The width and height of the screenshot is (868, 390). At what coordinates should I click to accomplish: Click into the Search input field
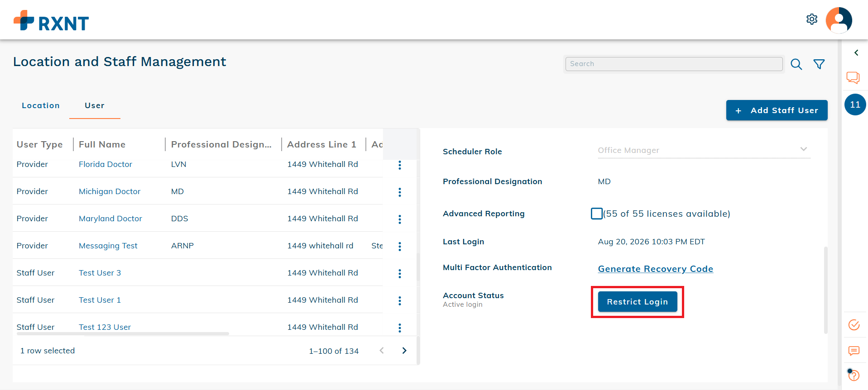tap(674, 64)
